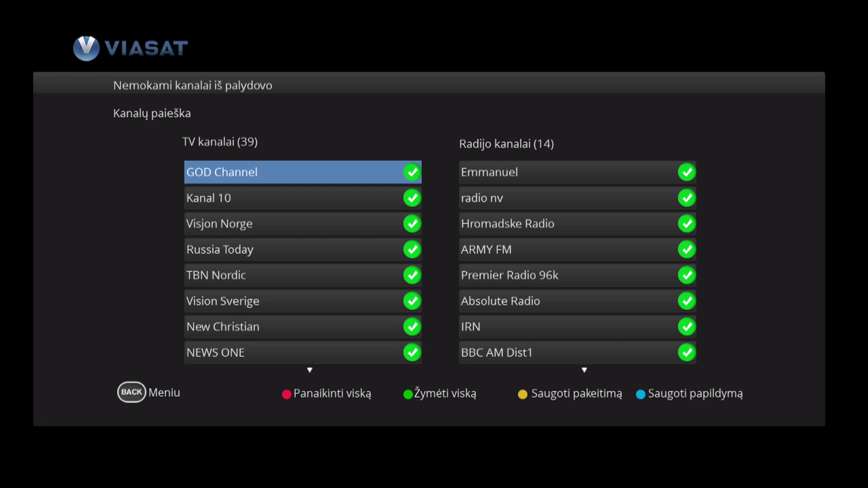868x488 pixels.
Task: Select the ARMY FM row name
Action: tap(486, 249)
